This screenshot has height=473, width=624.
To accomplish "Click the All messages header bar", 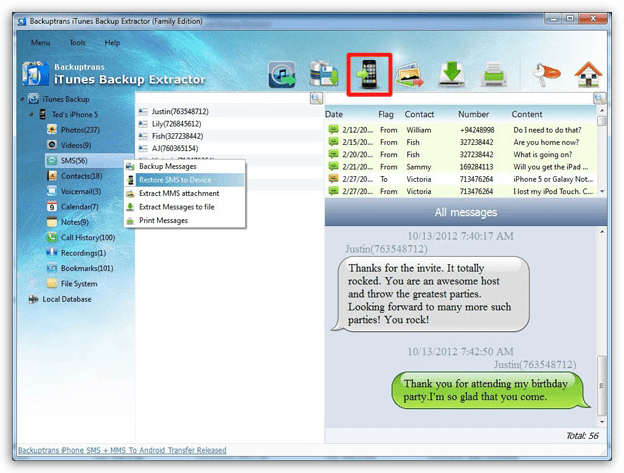I will pos(466,212).
